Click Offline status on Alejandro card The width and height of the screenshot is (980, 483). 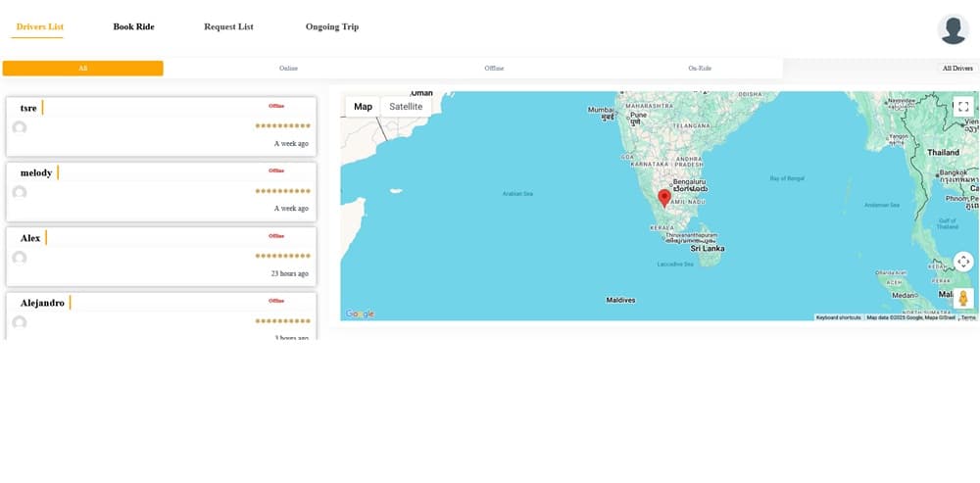pos(276,301)
